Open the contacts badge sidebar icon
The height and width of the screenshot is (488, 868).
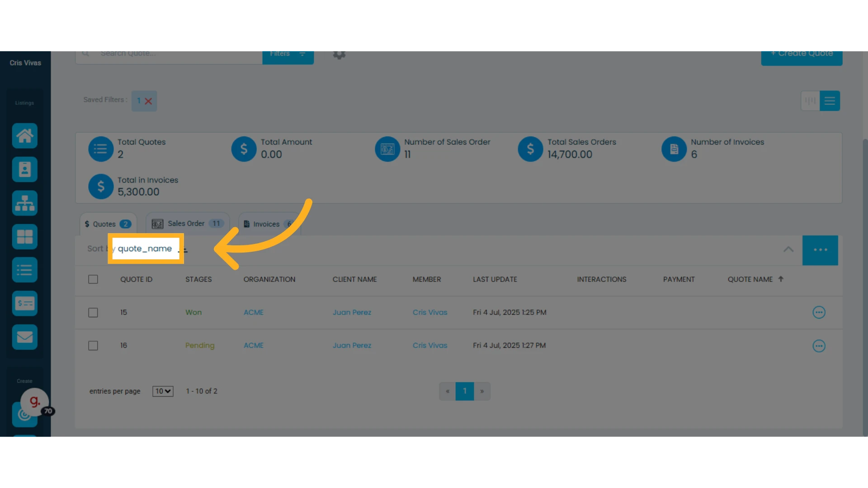[24, 169]
